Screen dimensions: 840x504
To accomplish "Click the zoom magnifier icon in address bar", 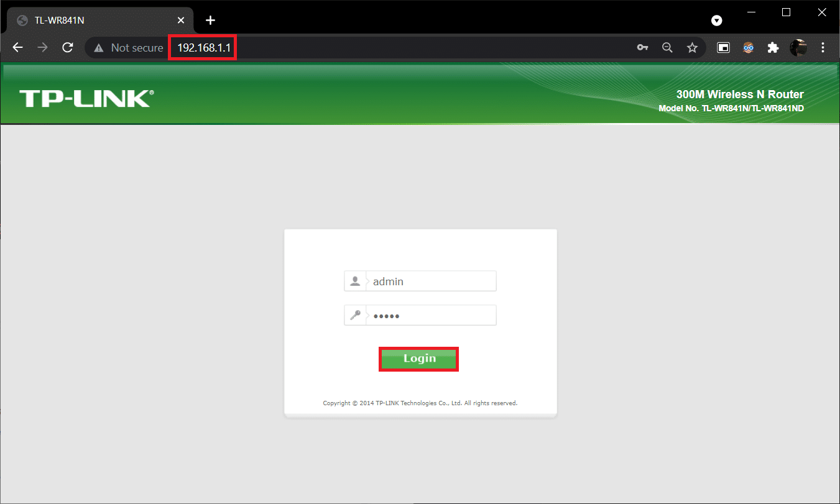I will (x=667, y=47).
